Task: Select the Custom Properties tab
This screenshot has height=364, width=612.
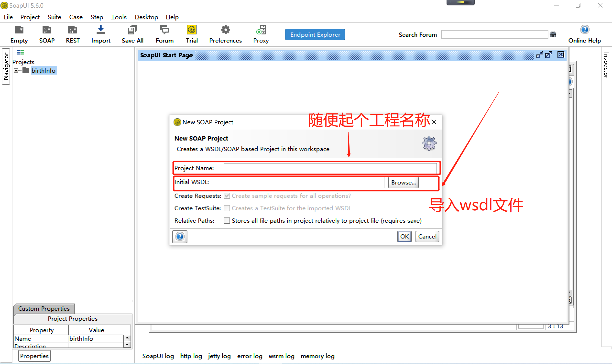Action: point(44,309)
